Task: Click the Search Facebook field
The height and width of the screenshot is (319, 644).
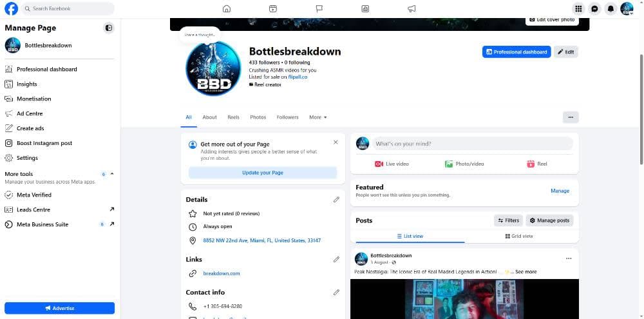Action: [x=68, y=8]
